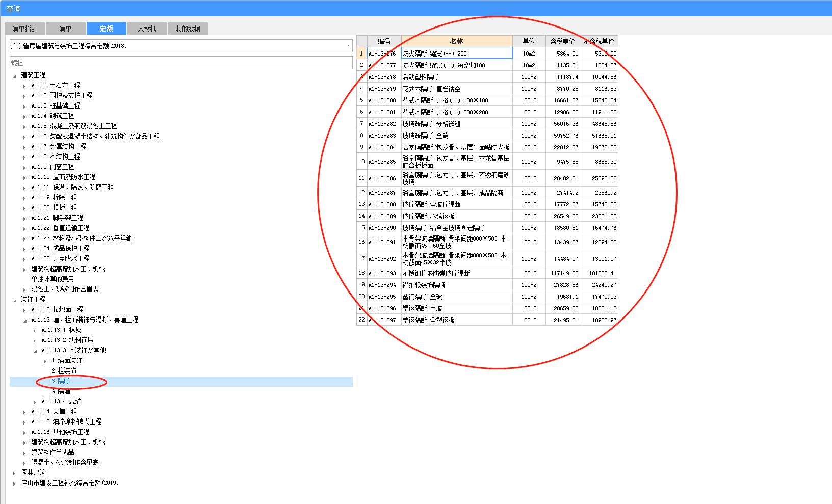Viewport: 832px width, 504px height.
Task: Expand the 1 墙面装饰 node arrow
Action: tap(45, 361)
